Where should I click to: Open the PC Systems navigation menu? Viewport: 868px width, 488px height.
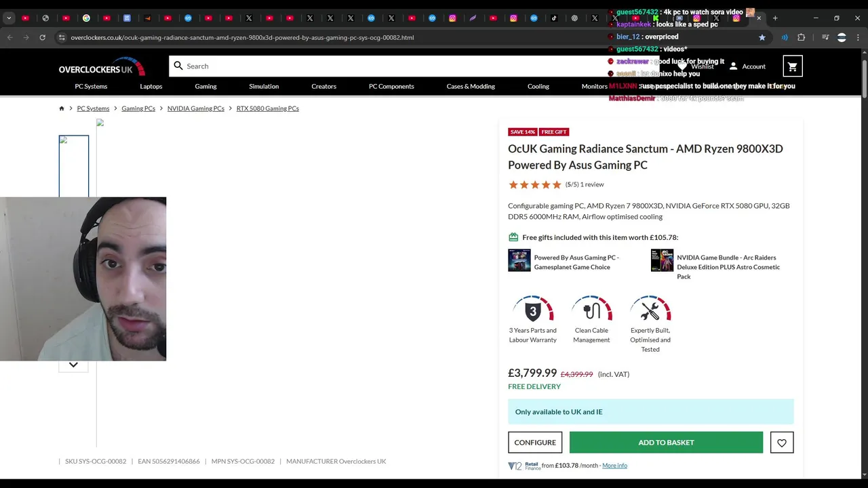click(x=91, y=86)
